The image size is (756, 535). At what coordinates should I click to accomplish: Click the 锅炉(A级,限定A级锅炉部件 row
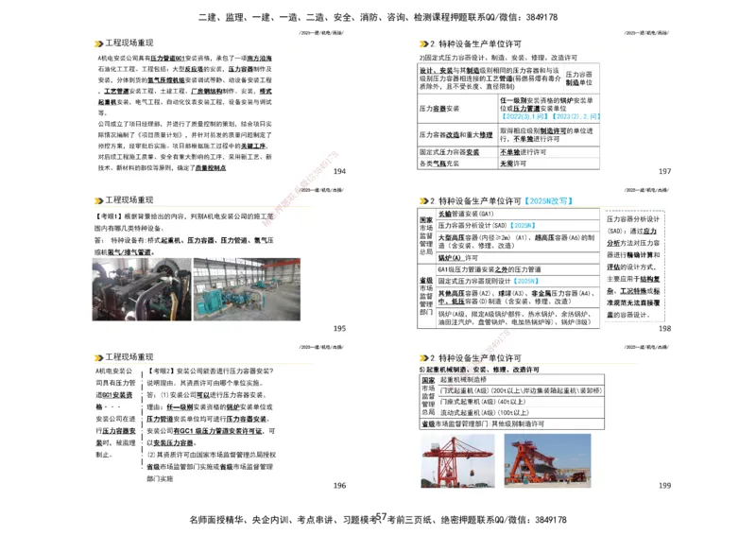pos(518,318)
